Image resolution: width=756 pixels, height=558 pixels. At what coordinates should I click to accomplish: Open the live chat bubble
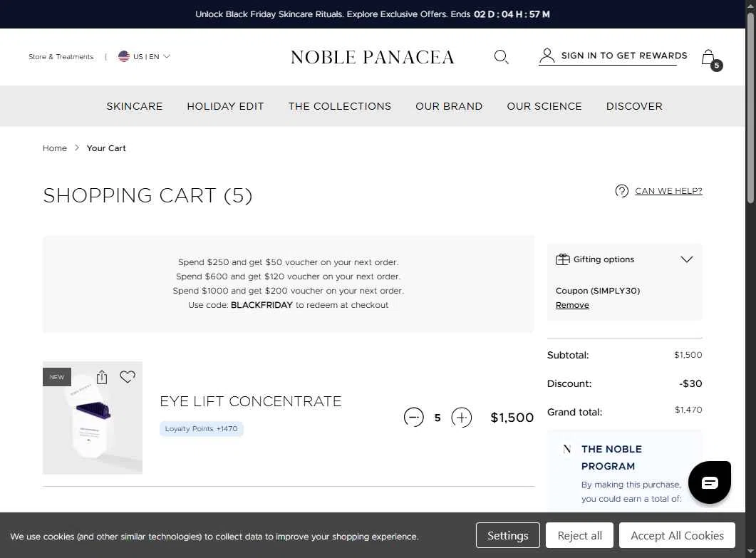pos(710,482)
